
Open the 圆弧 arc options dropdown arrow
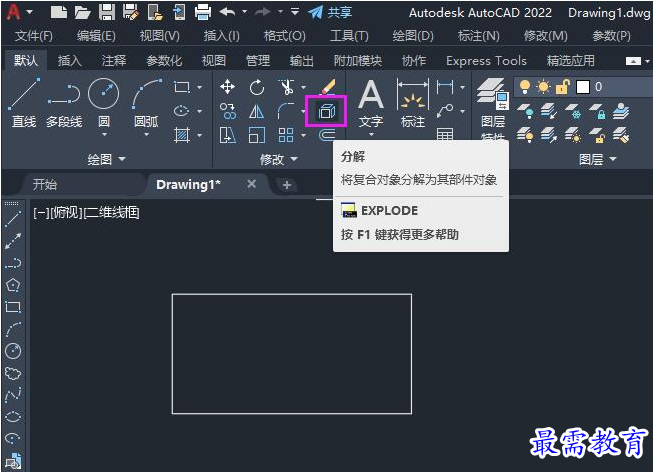[x=146, y=134]
